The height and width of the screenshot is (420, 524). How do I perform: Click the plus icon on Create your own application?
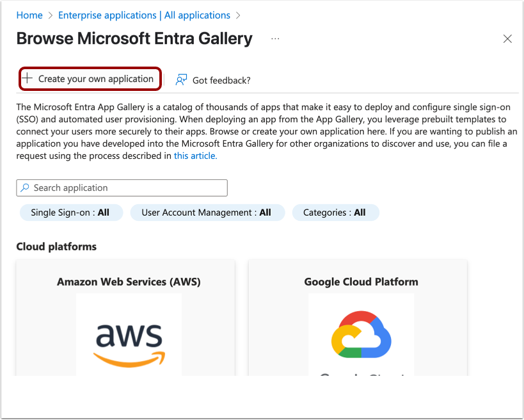point(29,78)
